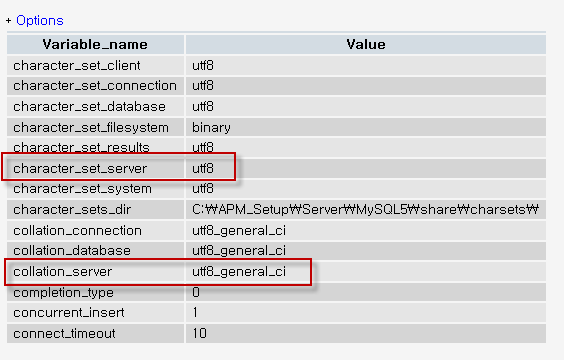Click the collation_connection variable name
The width and height of the screenshot is (564, 360).
tap(77, 231)
